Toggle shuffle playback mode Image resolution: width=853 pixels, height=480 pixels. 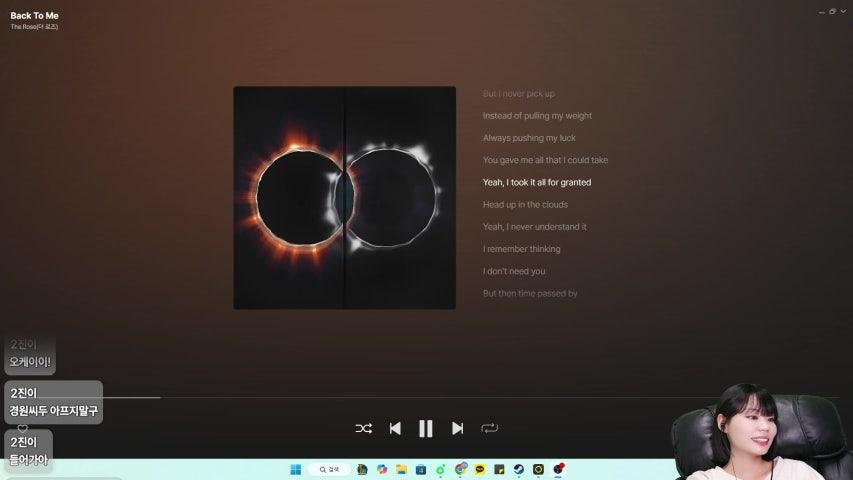point(363,428)
